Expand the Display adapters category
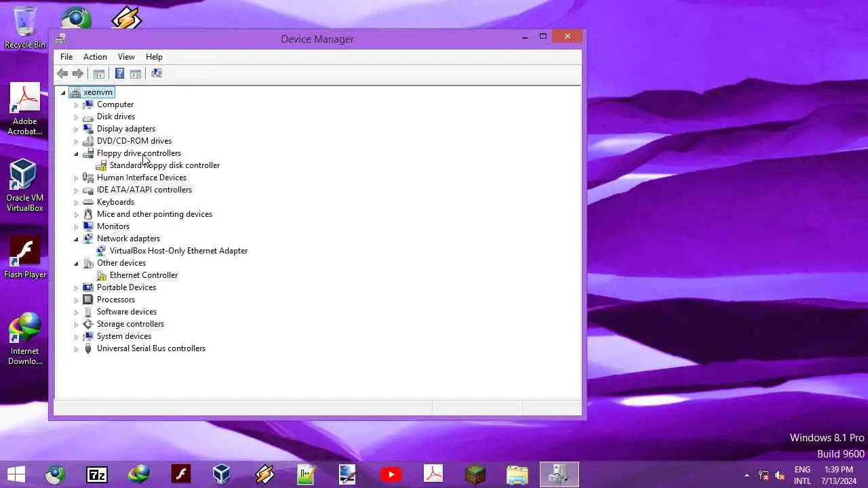 (x=76, y=129)
